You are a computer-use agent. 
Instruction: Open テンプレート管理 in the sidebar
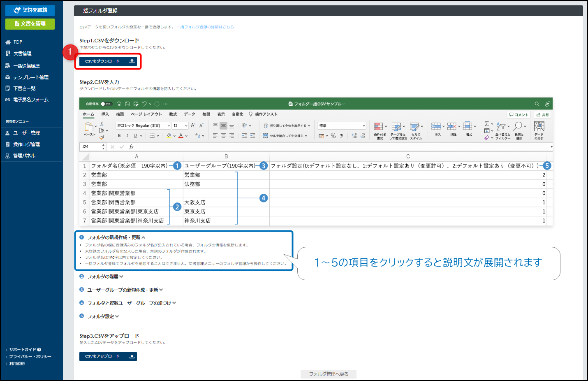[27, 77]
